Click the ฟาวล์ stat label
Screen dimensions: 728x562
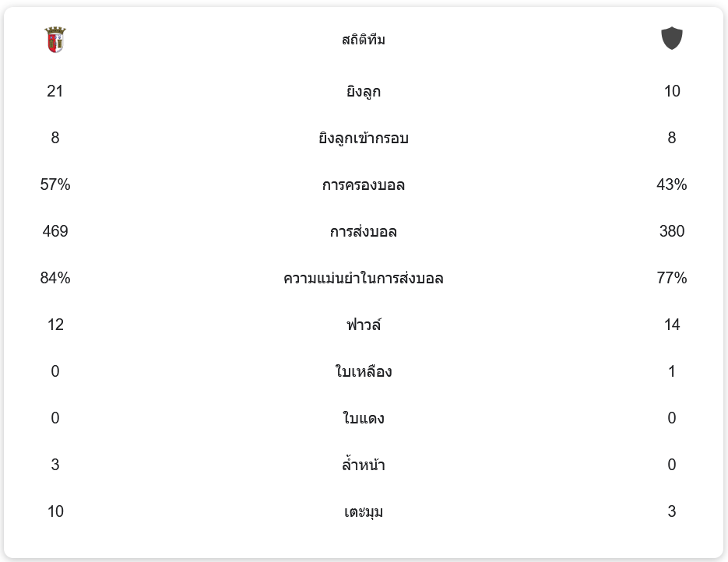[x=364, y=325]
